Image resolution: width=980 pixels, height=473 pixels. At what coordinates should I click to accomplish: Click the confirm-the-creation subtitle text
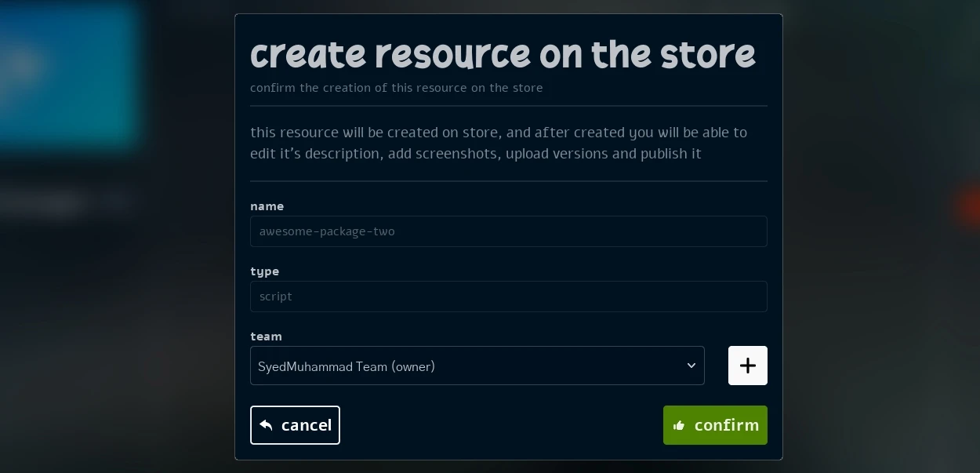396,88
